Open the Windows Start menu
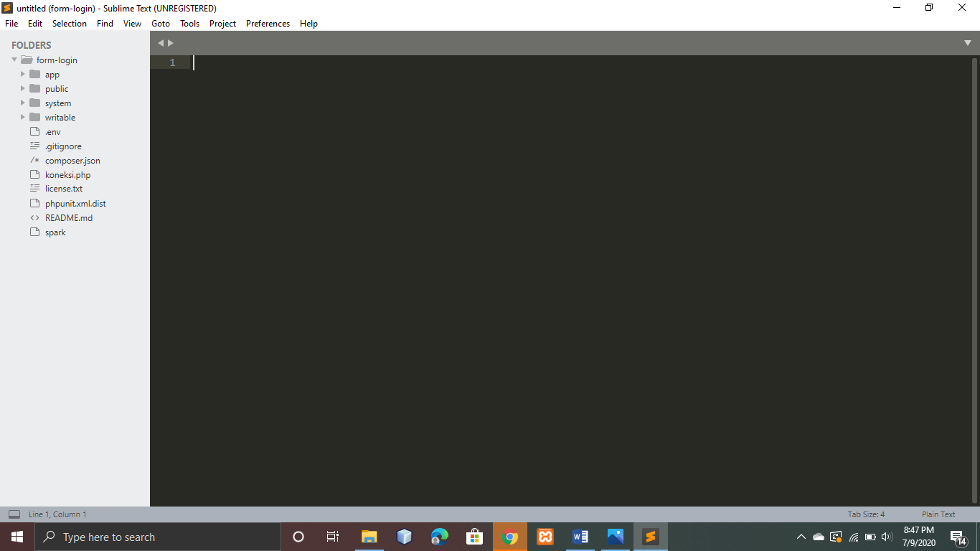The image size is (980, 551). [17, 537]
